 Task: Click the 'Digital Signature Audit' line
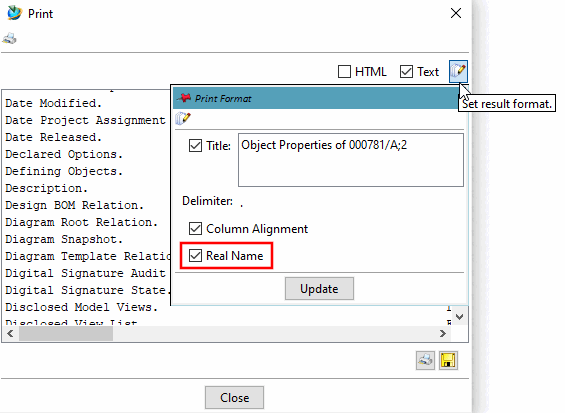[x=85, y=273]
